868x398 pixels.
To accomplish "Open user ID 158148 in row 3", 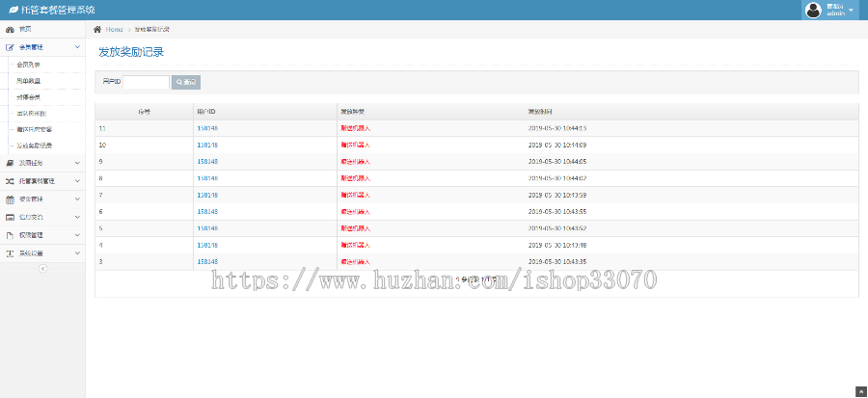I will coord(207,261).
